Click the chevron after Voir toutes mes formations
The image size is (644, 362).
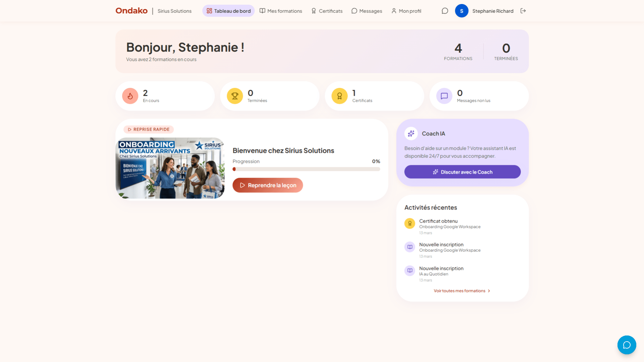(x=489, y=291)
